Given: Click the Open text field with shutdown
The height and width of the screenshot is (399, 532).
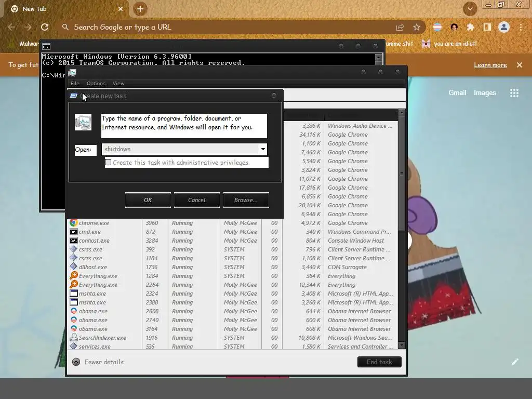Looking at the screenshot, I should tap(180, 149).
